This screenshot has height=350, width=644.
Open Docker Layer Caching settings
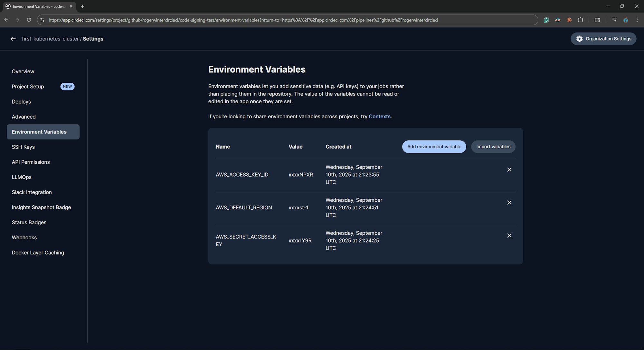click(38, 253)
